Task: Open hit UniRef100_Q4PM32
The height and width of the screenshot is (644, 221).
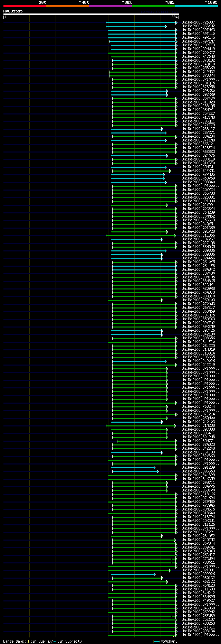Action: click(198, 72)
